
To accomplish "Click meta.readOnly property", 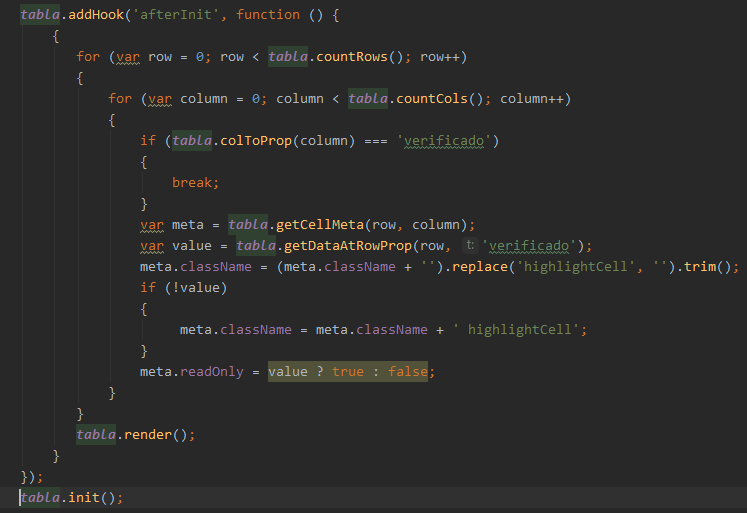I will coord(192,371).
